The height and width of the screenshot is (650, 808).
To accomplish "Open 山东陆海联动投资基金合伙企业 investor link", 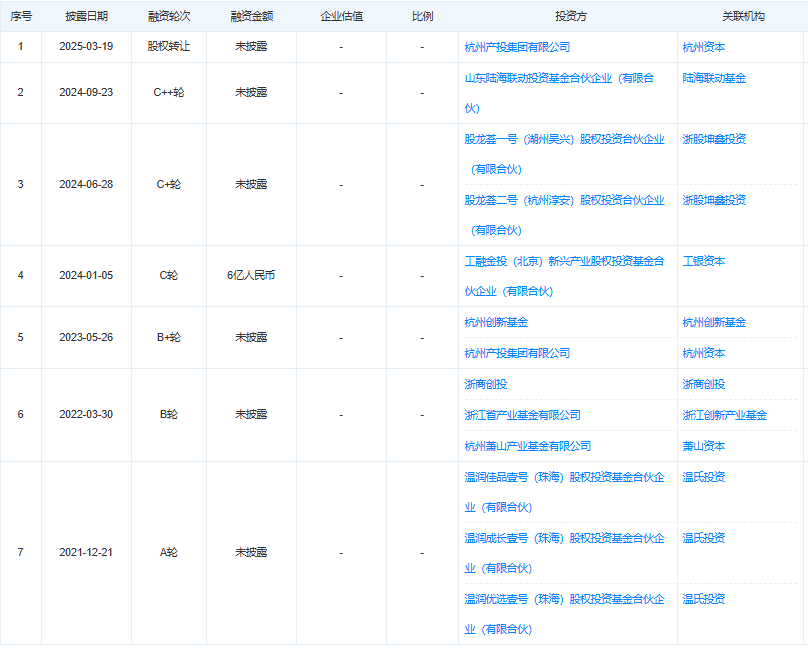I will (x=558, y=78).
